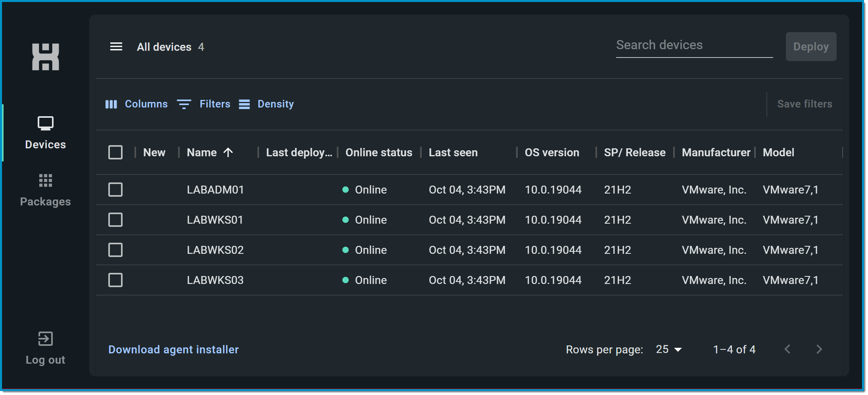Open the Density options menu
Viewport: 868px width, 395px height.
(267, 104)
